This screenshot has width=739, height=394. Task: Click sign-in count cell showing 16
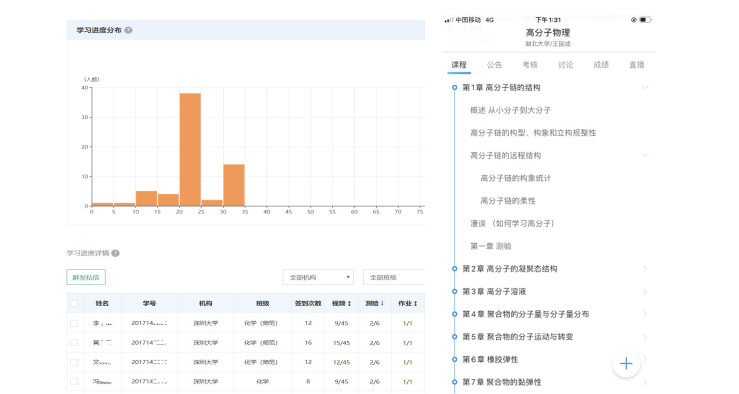308,343
